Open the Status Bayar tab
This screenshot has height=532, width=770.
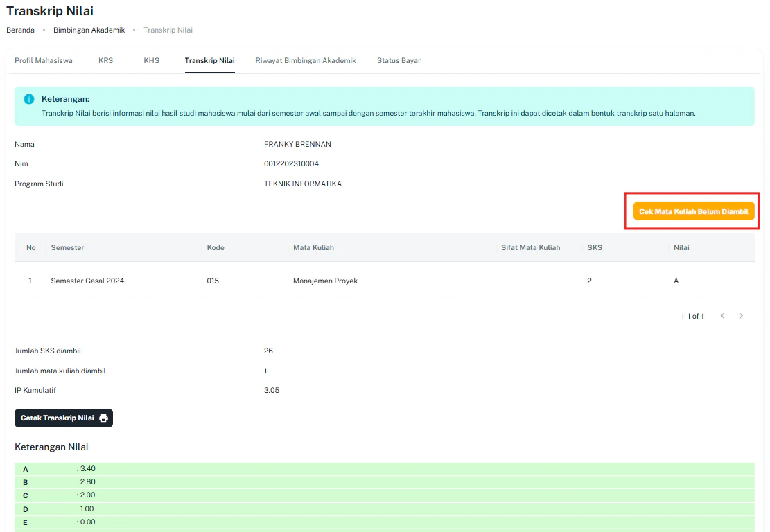399,60
